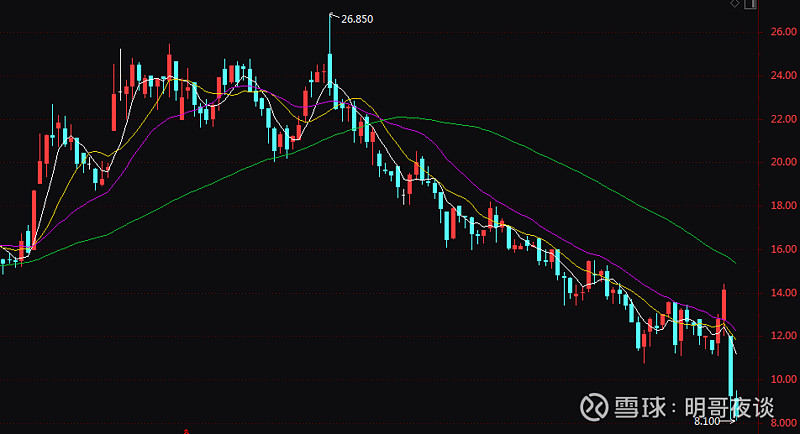Select the 14.00 price axis label

click(784, 292)
